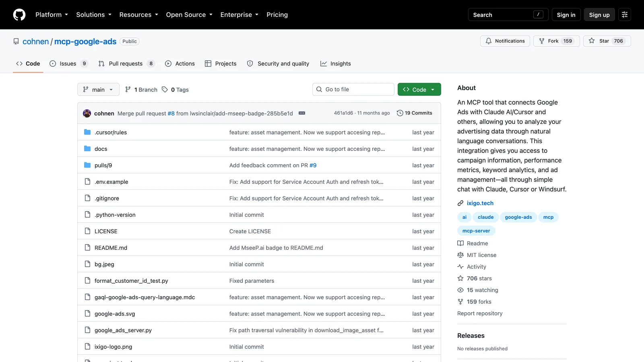Open the main branch selector dropdown
The image size is (644, 362).
coord(98,89)
